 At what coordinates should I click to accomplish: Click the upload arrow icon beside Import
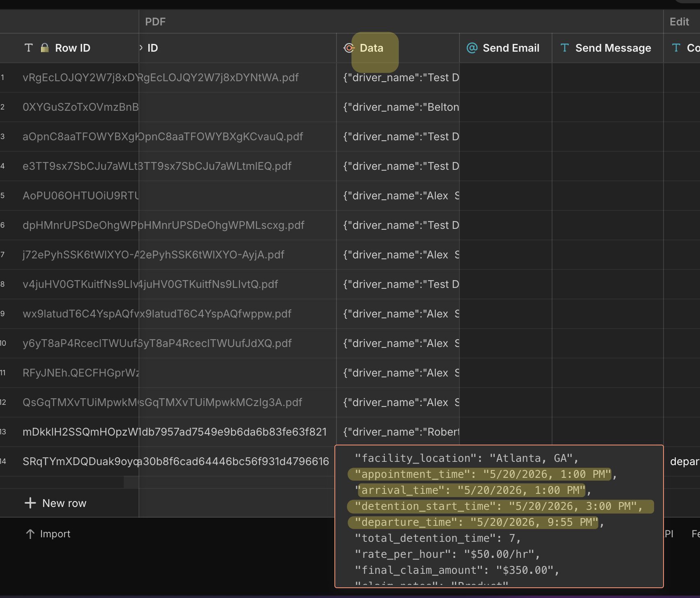click(30, 534)
